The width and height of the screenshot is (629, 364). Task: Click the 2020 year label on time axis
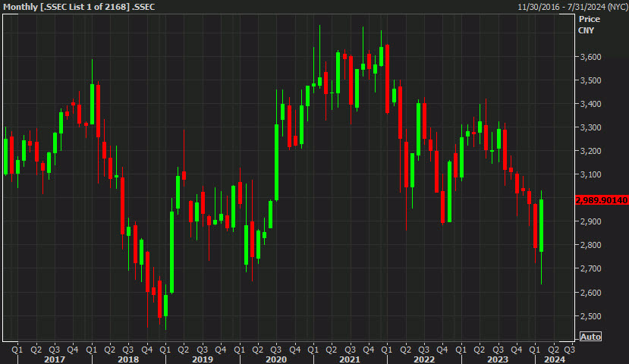tap(276, 359)
